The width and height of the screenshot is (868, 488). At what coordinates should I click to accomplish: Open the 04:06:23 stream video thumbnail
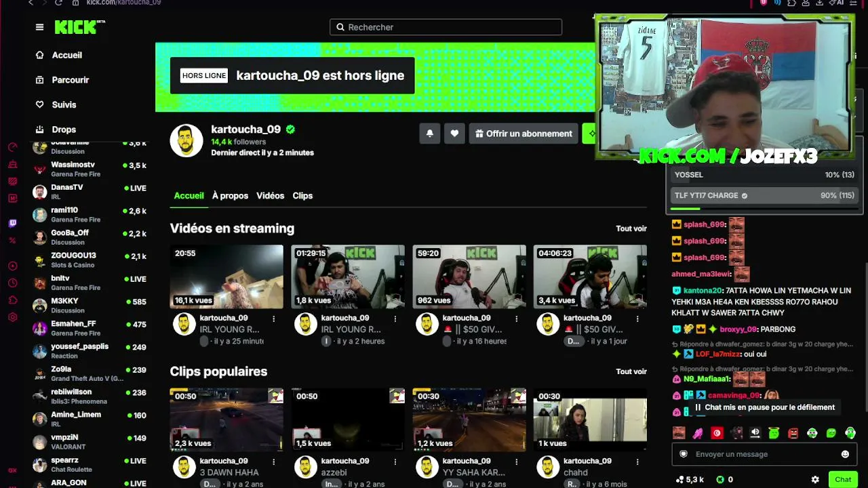(x=590, y=277)
